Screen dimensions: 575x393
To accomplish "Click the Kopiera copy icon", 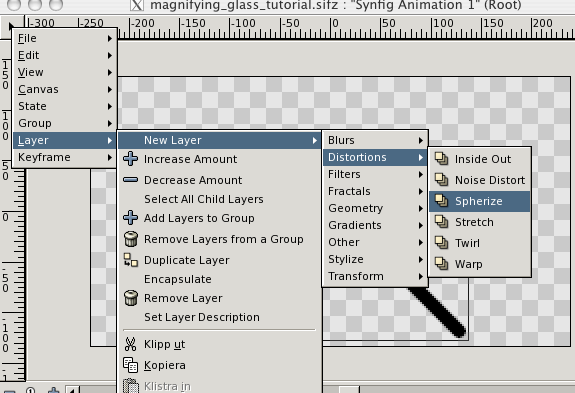I will [x=131, y=365].
